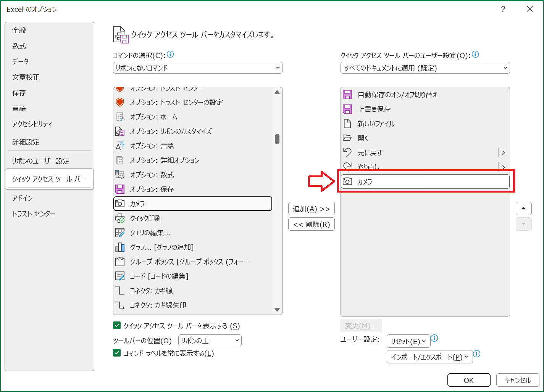Select the コネクタ: カギ線矢印 command text
This screenshot has height=392, width=544.
coord(158,305)
